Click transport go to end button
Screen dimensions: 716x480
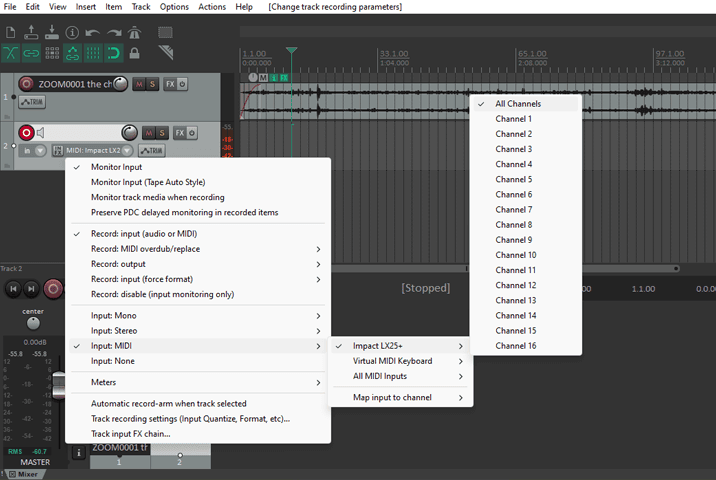31,289
